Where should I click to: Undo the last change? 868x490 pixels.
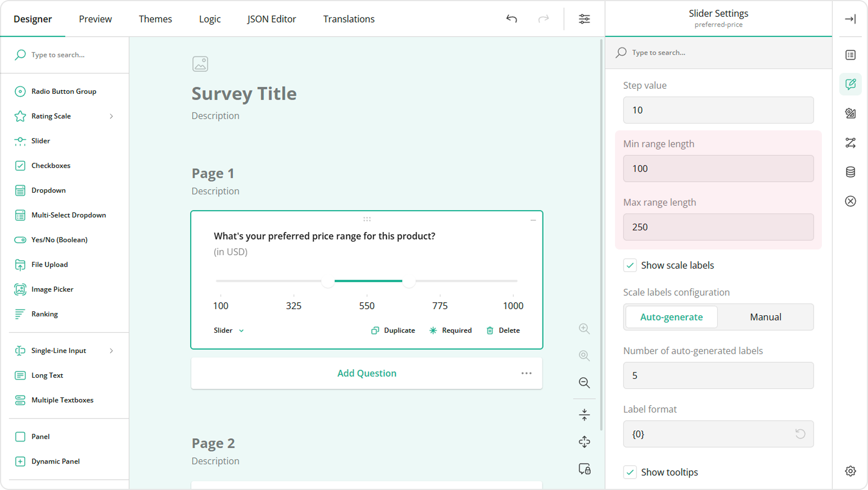click(511, 19)
